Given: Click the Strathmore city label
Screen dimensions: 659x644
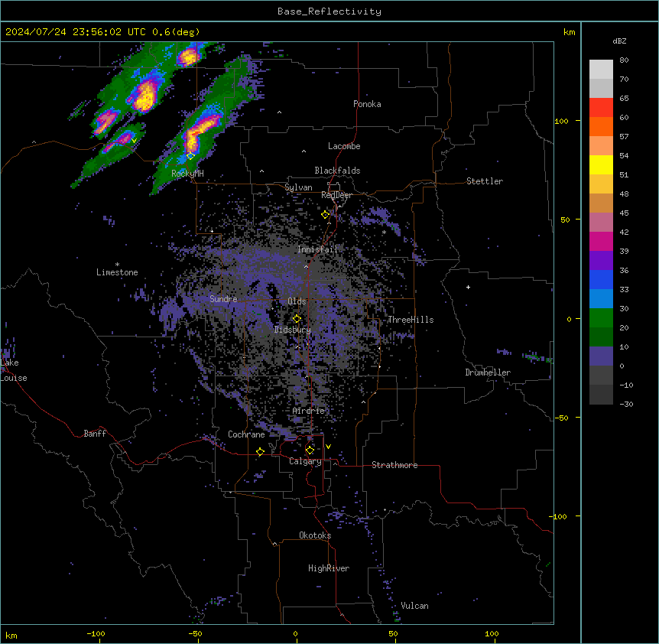Looking at the screenshot, I should [394, 465].
